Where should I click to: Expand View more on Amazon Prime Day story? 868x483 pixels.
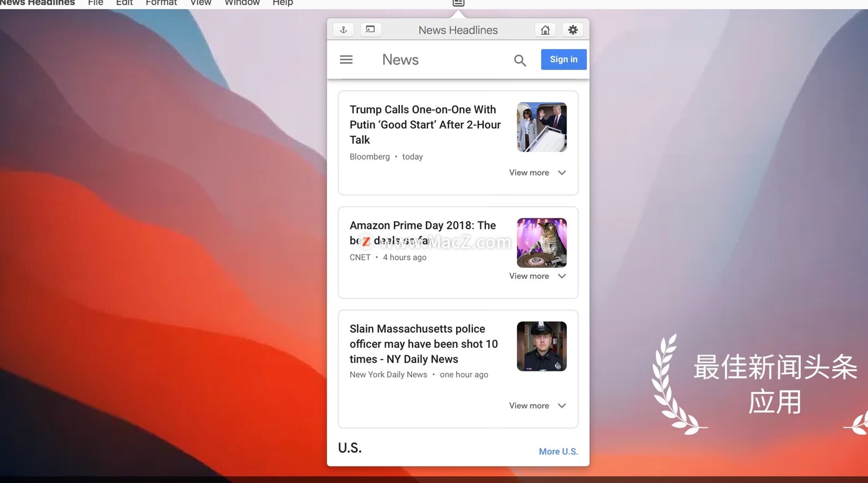tap(538, 276)
